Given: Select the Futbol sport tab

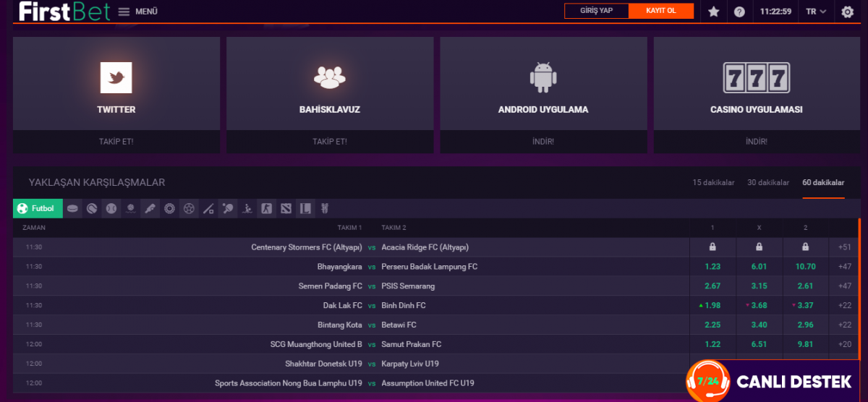Looking at the screenshot, I should [x=38, y=208].
